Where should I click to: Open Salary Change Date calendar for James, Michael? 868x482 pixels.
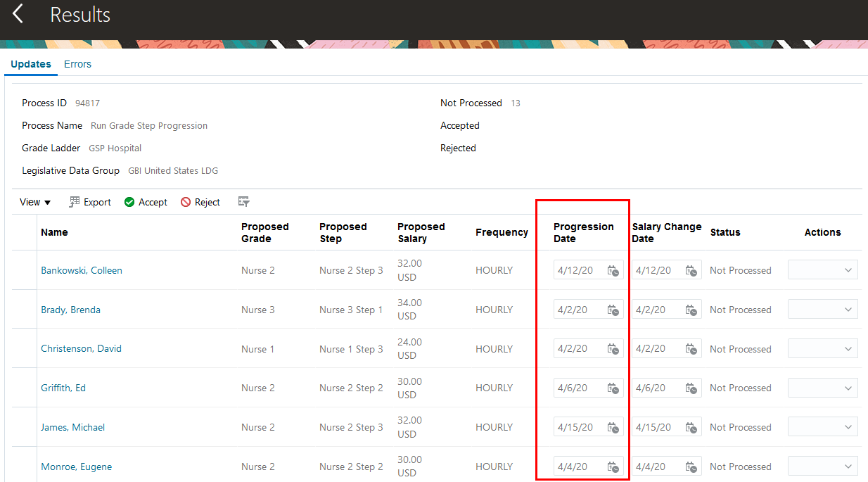click(691, 427)
